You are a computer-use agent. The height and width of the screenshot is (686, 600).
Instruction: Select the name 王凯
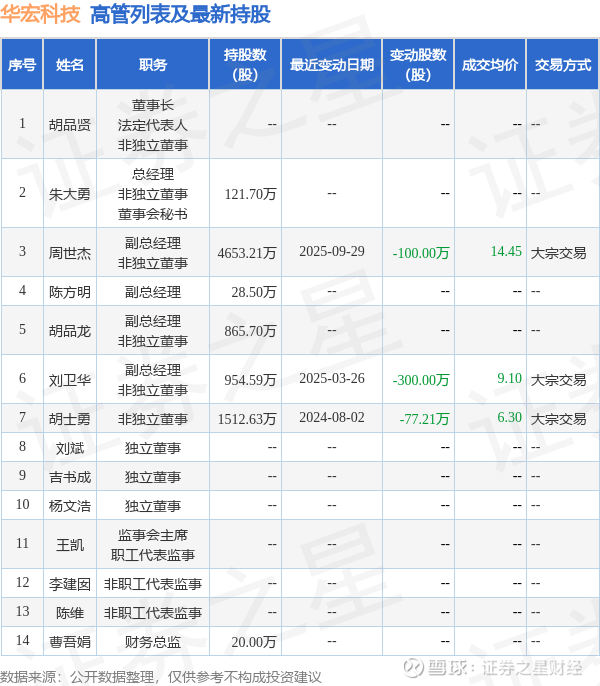coord(70,545)
